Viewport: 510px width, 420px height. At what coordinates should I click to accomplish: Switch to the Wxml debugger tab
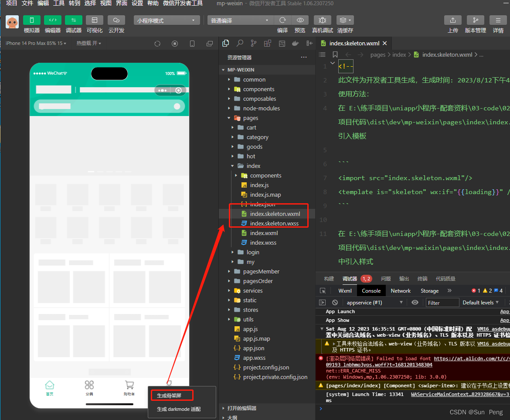coord(345,291)
